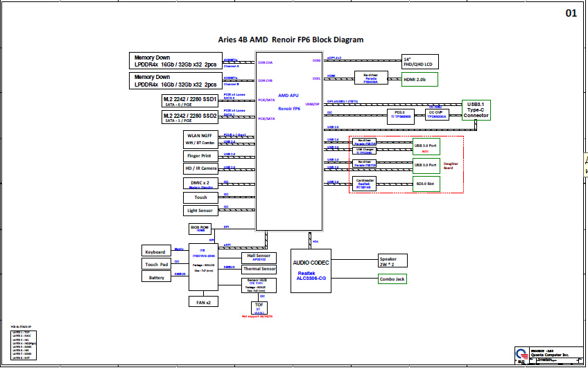Click the FAN x2 block
This screenshot has width=588, height=370.
click(x=203, y=301)
